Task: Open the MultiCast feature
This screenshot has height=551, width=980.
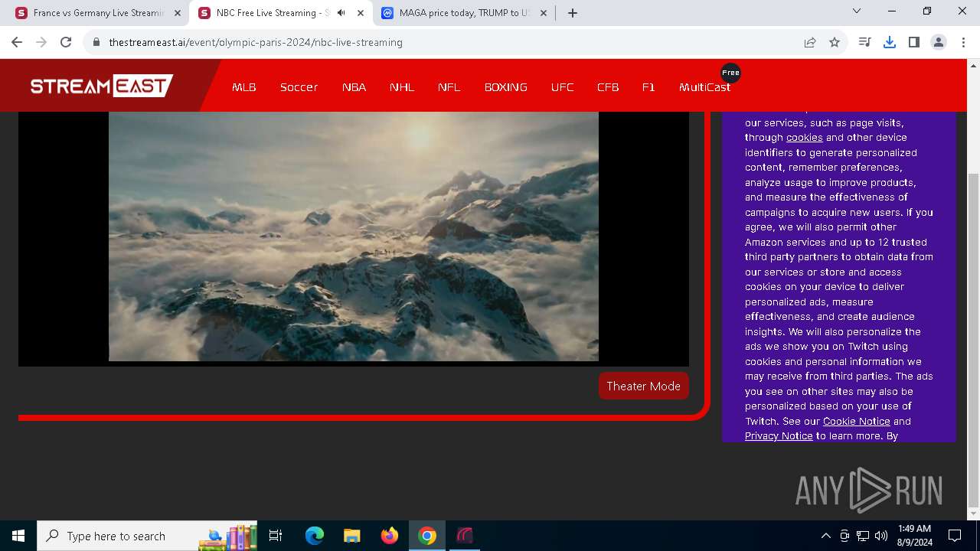Action: click(x=704, y=87)
